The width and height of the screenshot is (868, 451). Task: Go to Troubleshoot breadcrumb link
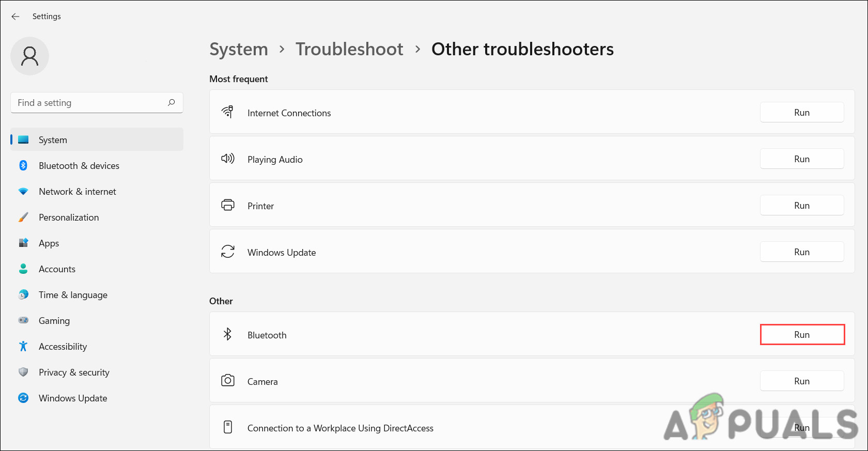[349, 49]
